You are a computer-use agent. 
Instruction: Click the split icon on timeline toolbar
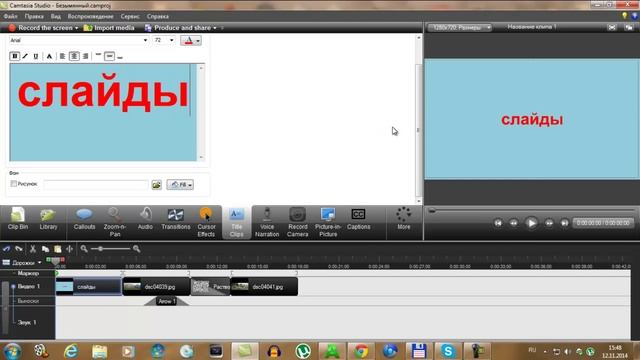[69, 249]
